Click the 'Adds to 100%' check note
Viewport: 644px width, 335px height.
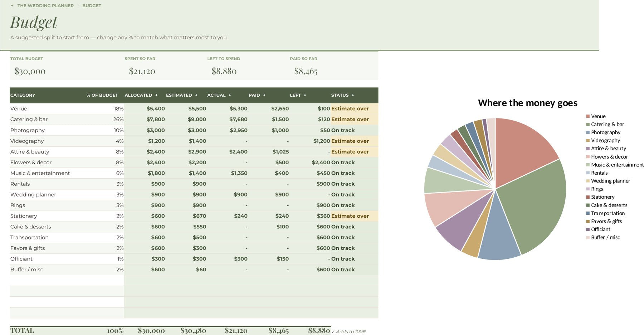pyautogui.click(x=349, y=332)
